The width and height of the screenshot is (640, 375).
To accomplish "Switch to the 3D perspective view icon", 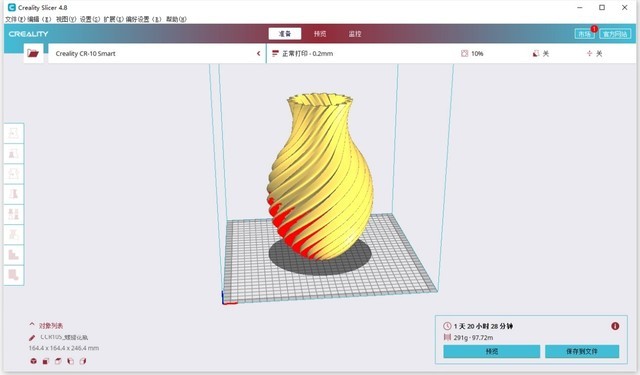I will 33,361.
